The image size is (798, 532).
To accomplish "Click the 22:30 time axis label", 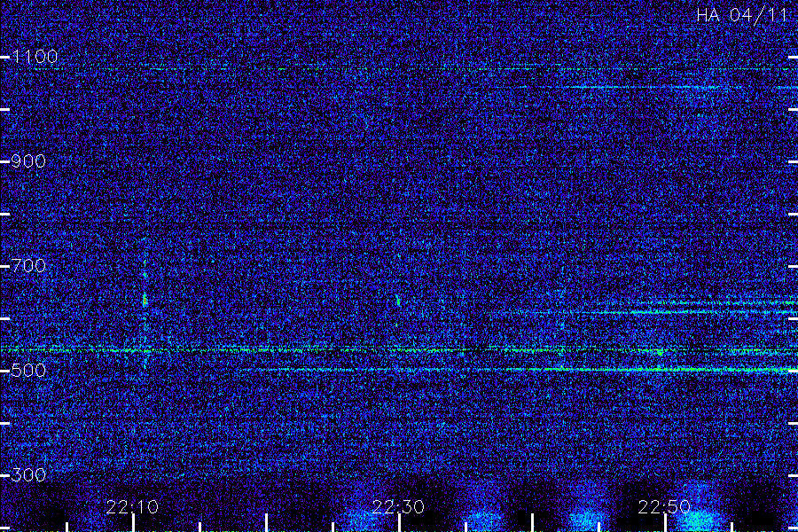I will tap(398, 507).
